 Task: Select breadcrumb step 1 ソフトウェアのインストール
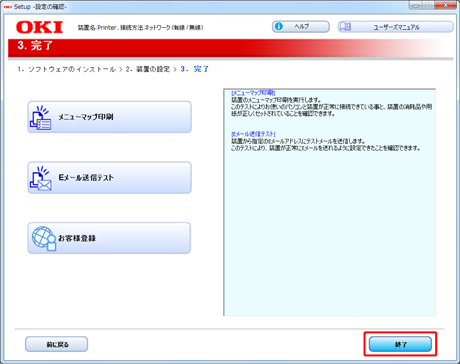pyautogui.click(x=67, y=69)
